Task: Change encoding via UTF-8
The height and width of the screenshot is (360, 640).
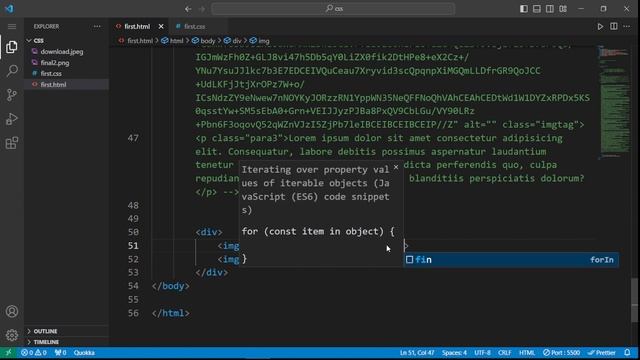Action: tap(482, 353)
